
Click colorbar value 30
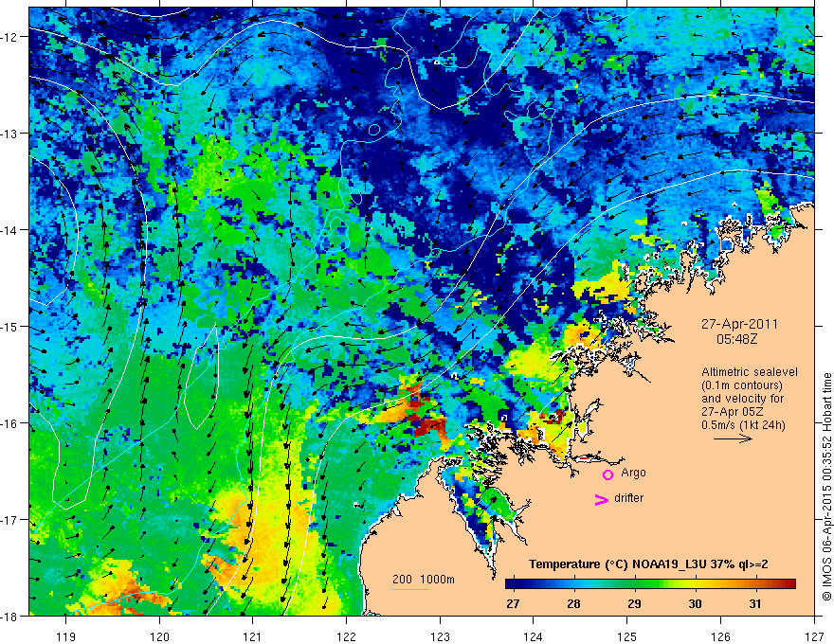click(x=695, y=603)
